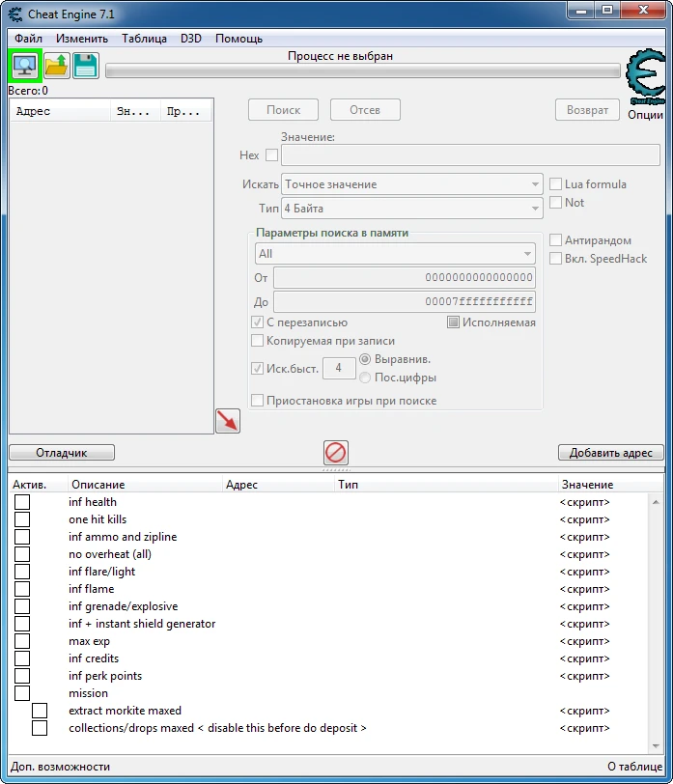Click the До end address field
This screenshot has width=673, height=784.
[405, 301]
